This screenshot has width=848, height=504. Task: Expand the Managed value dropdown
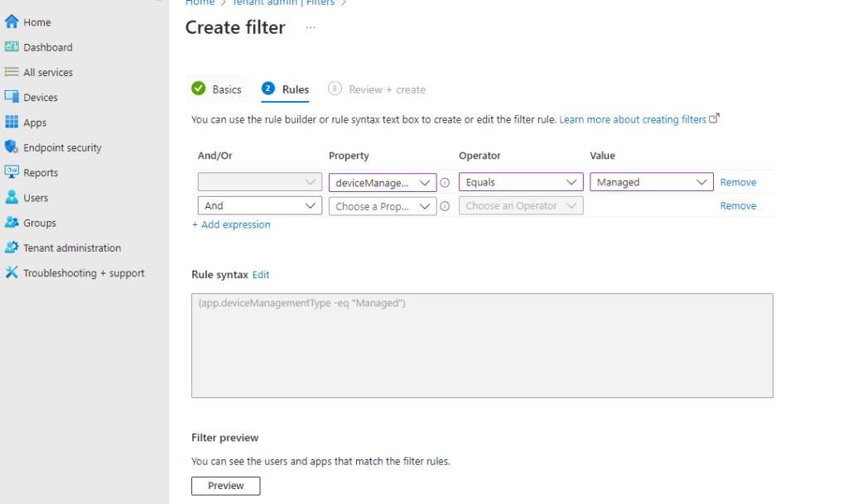[x=651, y=182]
